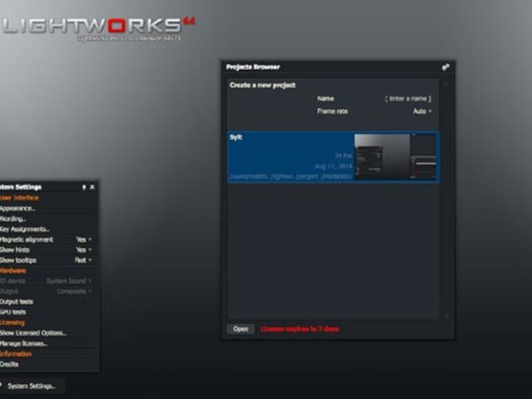Click the project name input field
This screenshot has height=399, width=532.
408,99
